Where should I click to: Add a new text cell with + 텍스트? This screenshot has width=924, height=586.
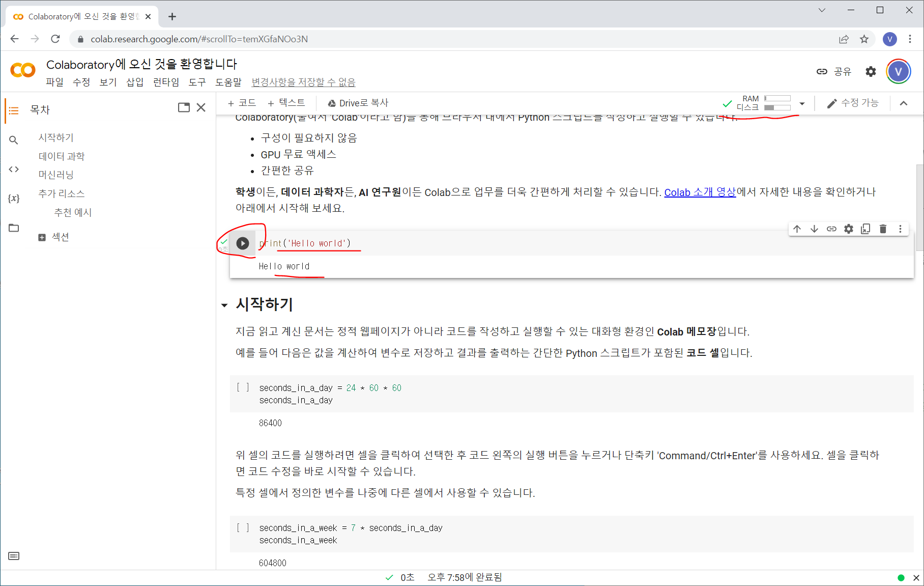pos(286,103)
